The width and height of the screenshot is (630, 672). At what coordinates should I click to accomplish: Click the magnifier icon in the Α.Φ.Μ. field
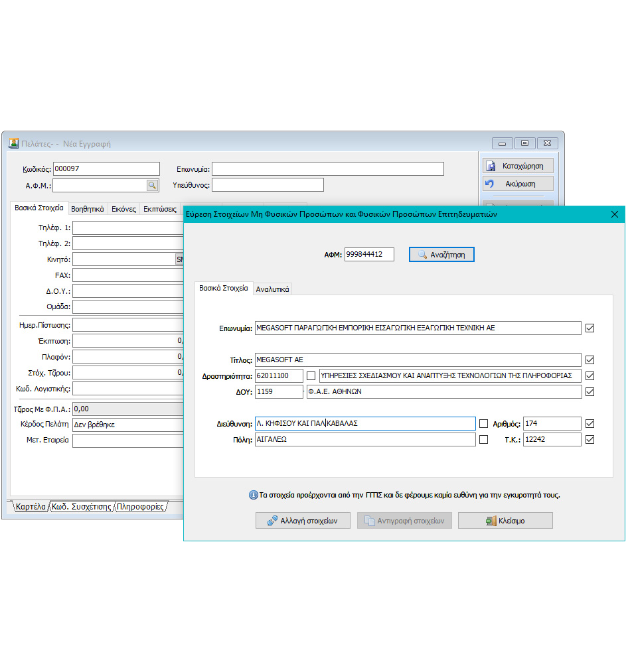[x=152, y=186]
